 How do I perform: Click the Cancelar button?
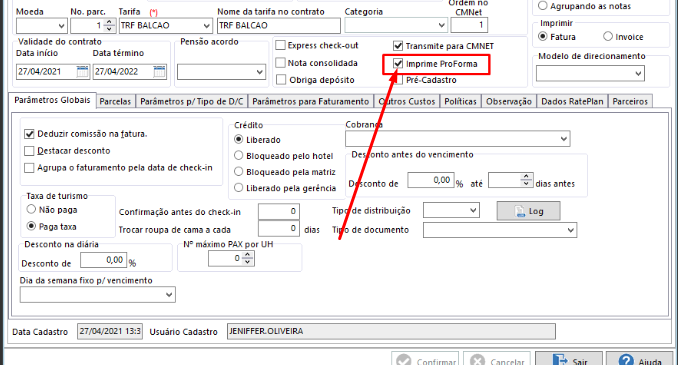(497, 360)
